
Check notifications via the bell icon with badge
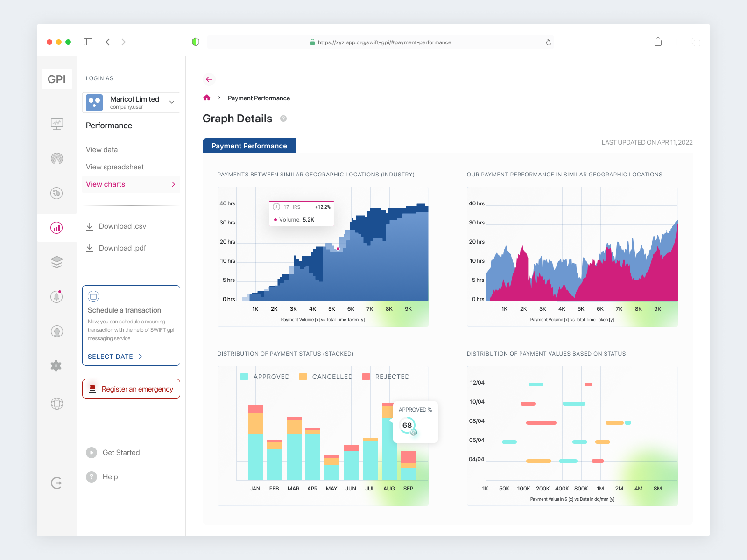[56, 297]
